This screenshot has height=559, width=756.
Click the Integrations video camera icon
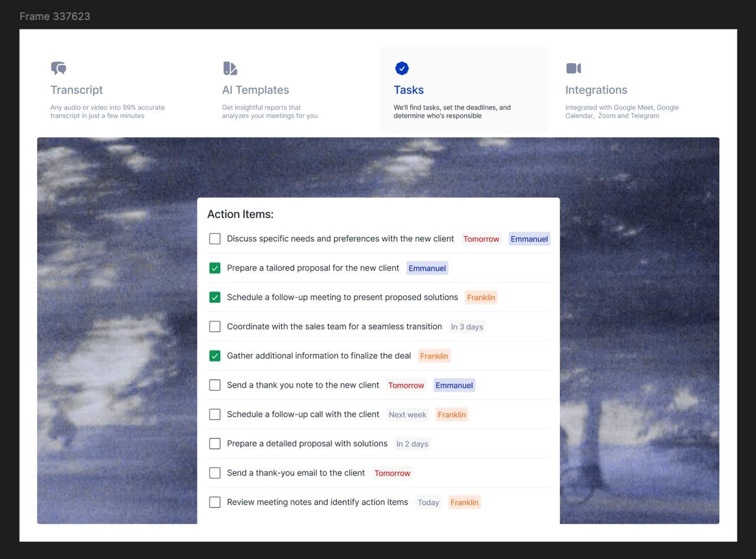tap(573, 68)
